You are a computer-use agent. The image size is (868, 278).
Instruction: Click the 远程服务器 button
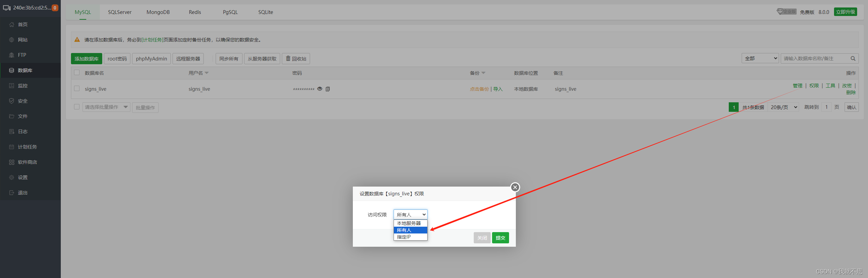(x=188, y=58)
